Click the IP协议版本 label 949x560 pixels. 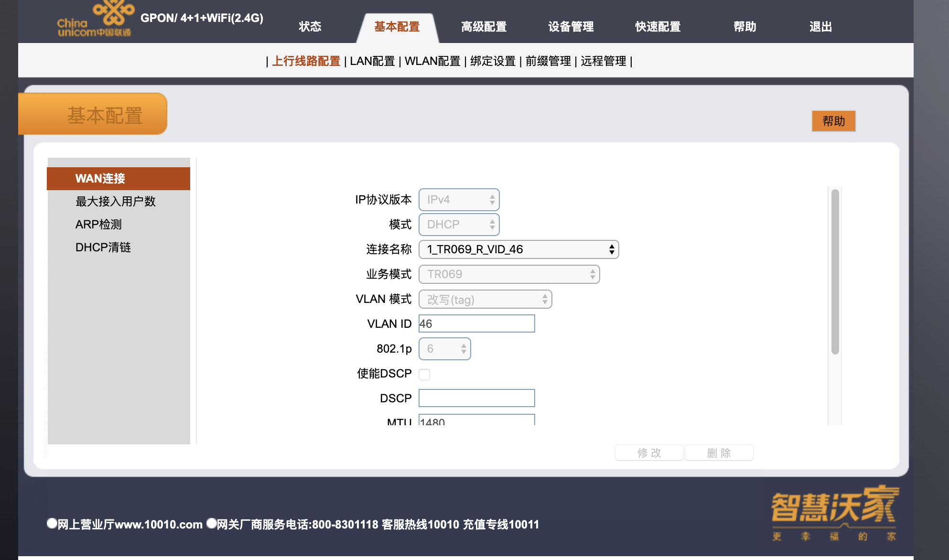coord(383,200)
